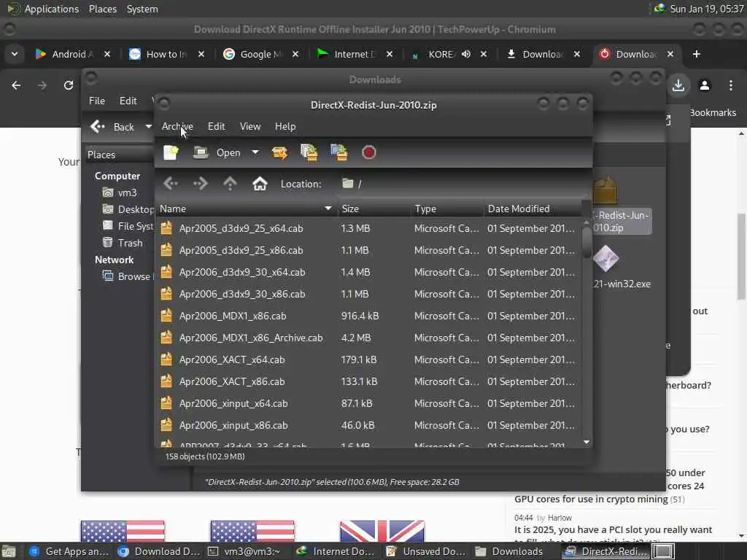
Task: Click show desktop icon in bottom panel
Action: click(9, 551)
